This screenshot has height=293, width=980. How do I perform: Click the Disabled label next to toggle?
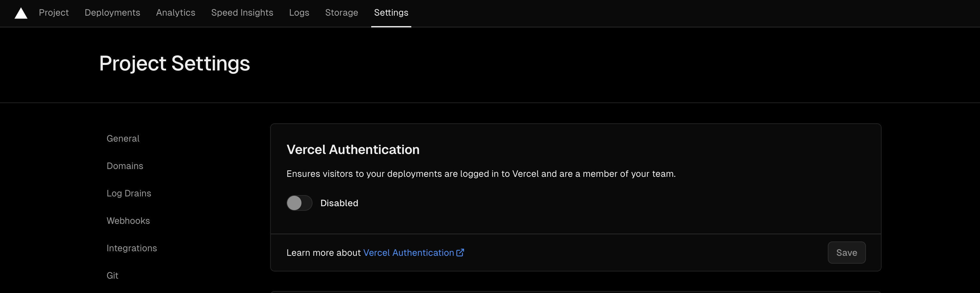coord(339,203)
